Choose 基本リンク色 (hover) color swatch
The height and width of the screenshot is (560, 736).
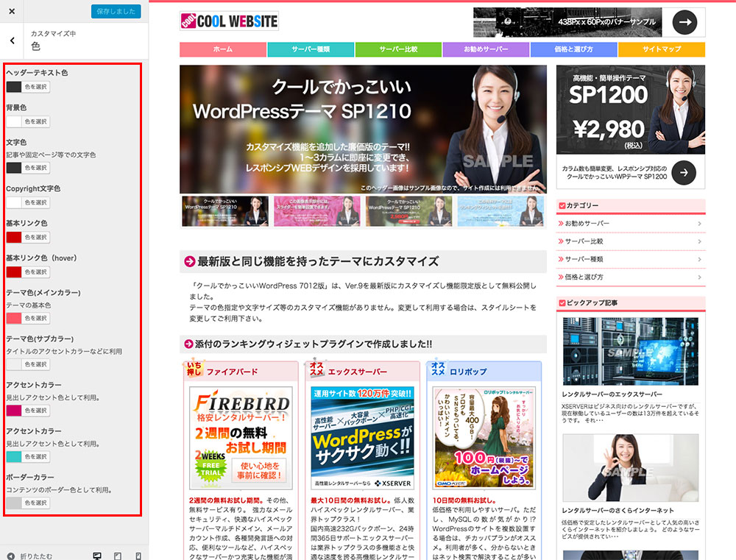13,272
